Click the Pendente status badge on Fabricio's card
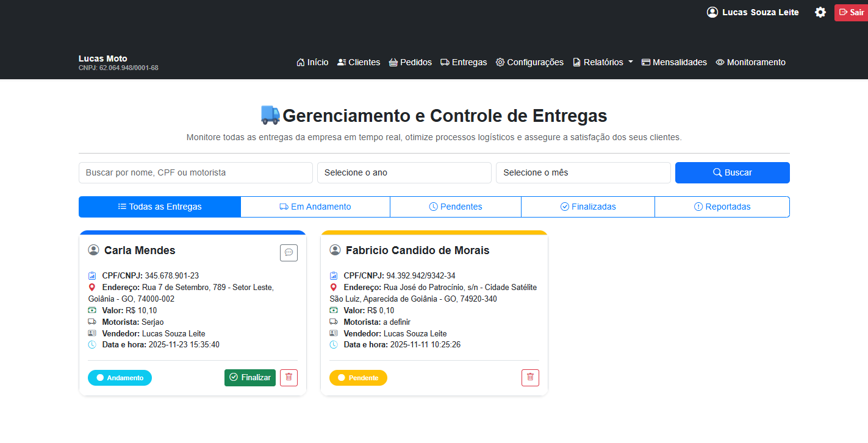 [x=358, y=377]
